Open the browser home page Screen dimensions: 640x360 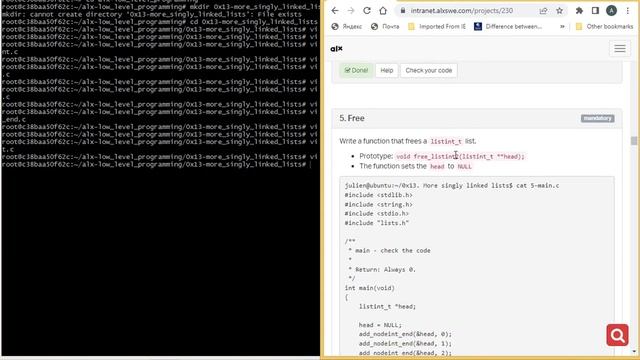coord(383,11)
